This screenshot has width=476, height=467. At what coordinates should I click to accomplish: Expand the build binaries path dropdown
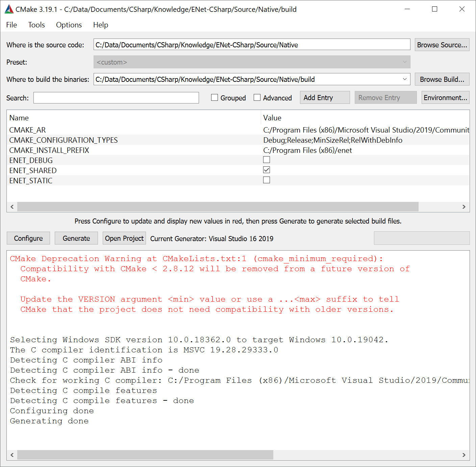tap(404, 79)
